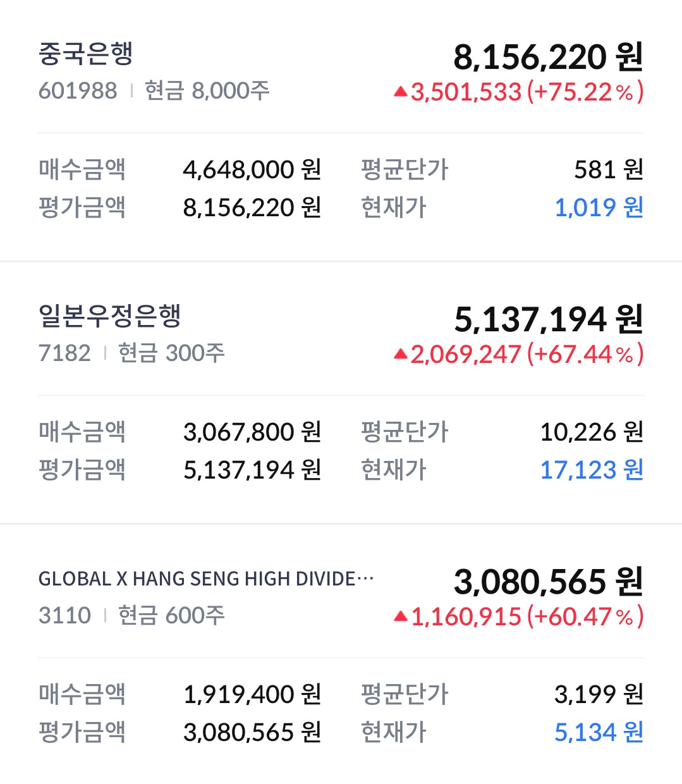Open the 중국은행 stock name

pyautogui.click(x=86, y=54)
